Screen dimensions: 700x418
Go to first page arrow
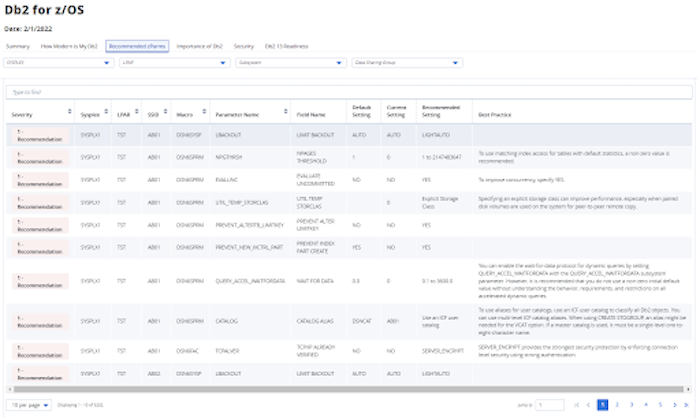(x=575, y=404)
